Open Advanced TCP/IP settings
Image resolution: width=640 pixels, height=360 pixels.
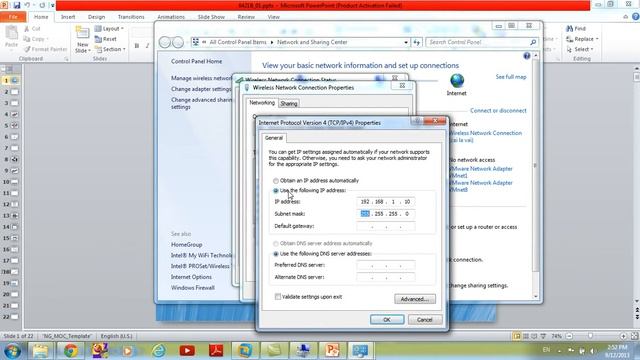point(415,299)
